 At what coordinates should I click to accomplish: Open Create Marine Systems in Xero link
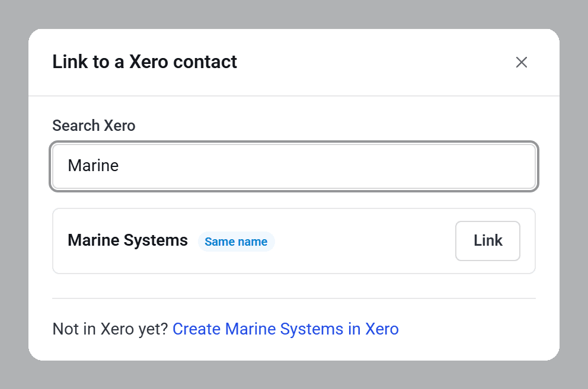(285, 329)
